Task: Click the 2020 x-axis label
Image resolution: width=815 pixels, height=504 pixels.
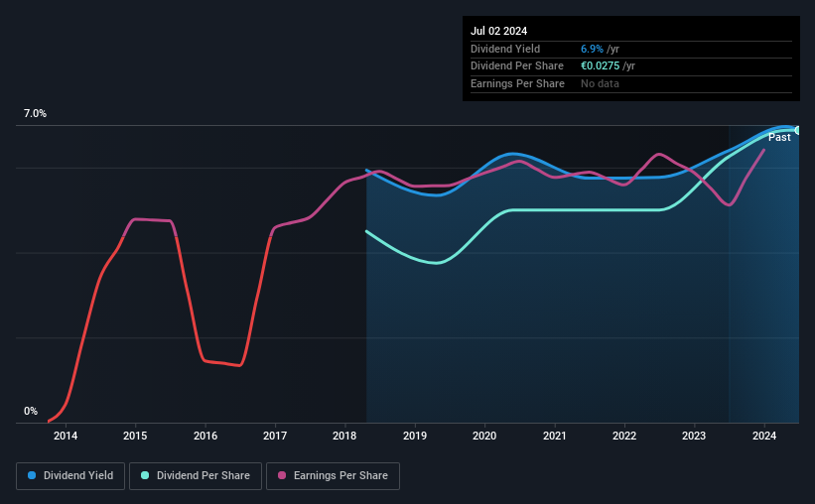Action: pyautogui.click(x=484, y=436)
